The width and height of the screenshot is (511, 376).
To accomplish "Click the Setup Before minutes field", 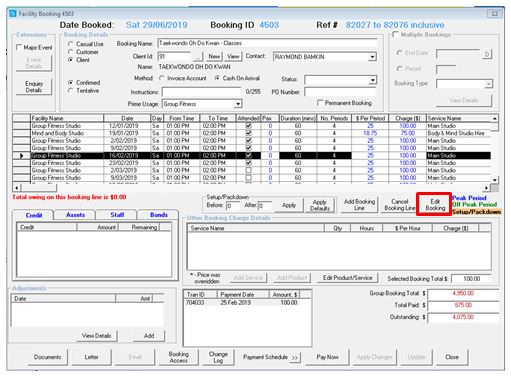I will click(233, 206).
